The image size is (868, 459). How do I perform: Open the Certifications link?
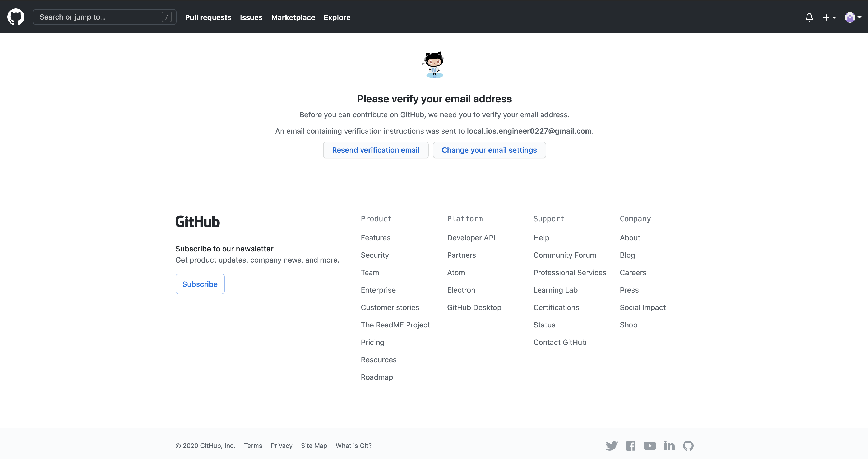pyautogui.click(x=556, y=307)
